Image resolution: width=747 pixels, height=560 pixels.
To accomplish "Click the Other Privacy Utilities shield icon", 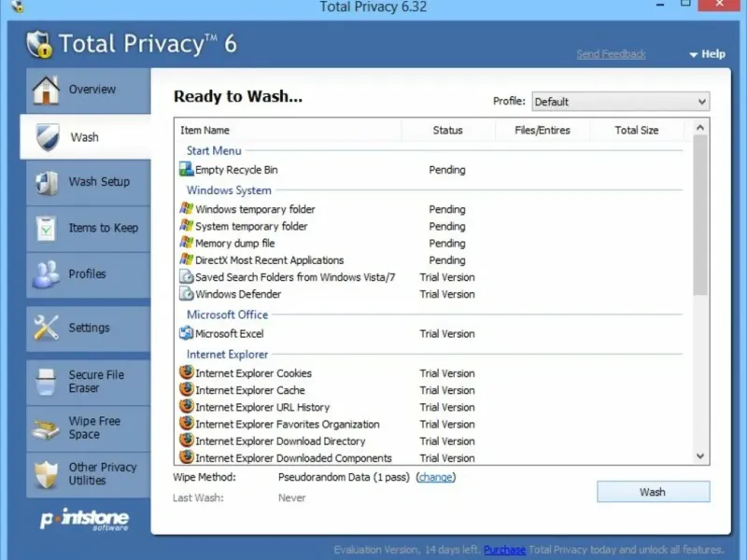I will point(46,474).
